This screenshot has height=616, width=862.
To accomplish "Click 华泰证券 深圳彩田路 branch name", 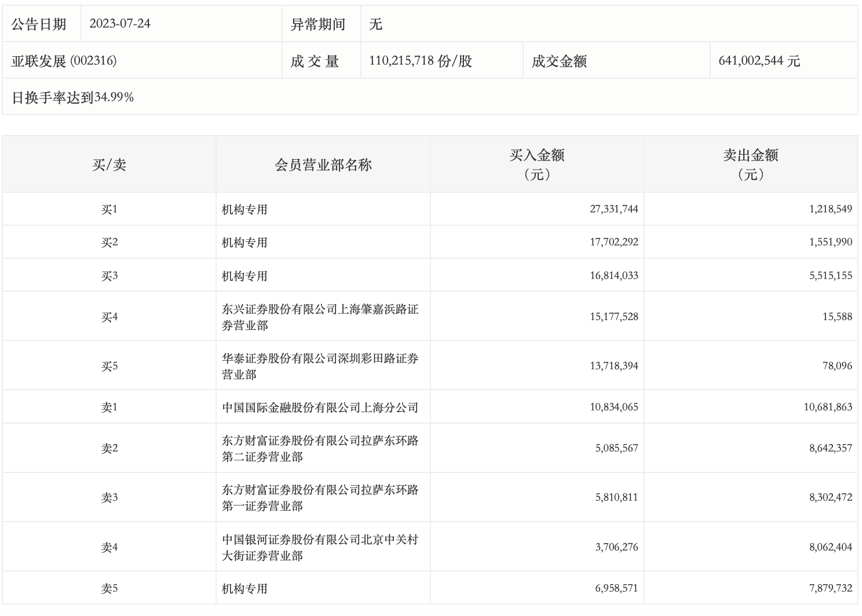I will [320, 366].
